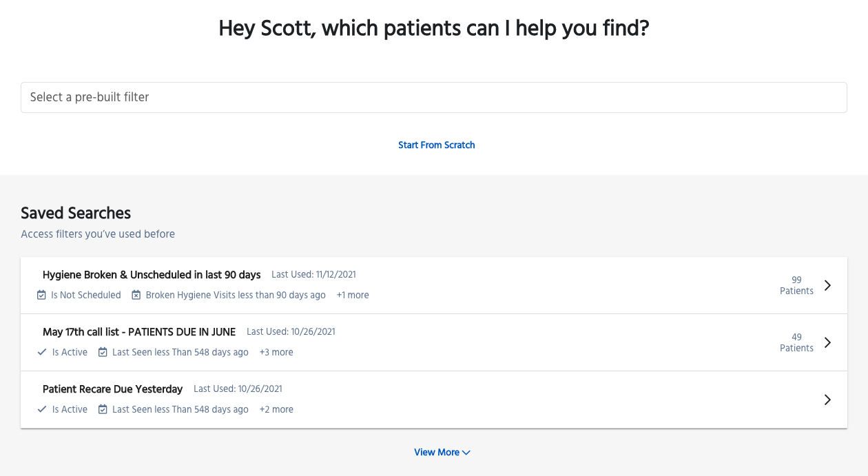Expand View More saved searches
This screenshot has width=868, height=476.
click(x=442, y=453)
